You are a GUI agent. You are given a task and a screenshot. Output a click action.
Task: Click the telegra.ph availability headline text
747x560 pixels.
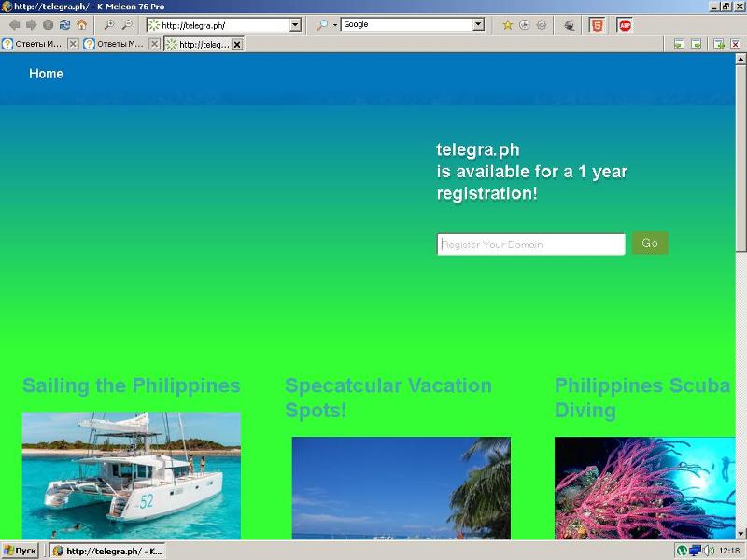(531, 172)
